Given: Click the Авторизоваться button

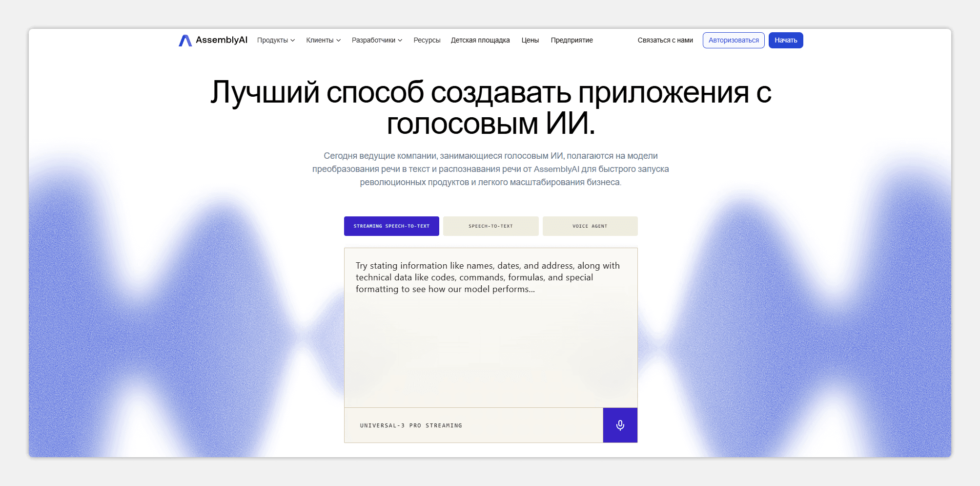Looking at the screenshot, I should 734,41.
